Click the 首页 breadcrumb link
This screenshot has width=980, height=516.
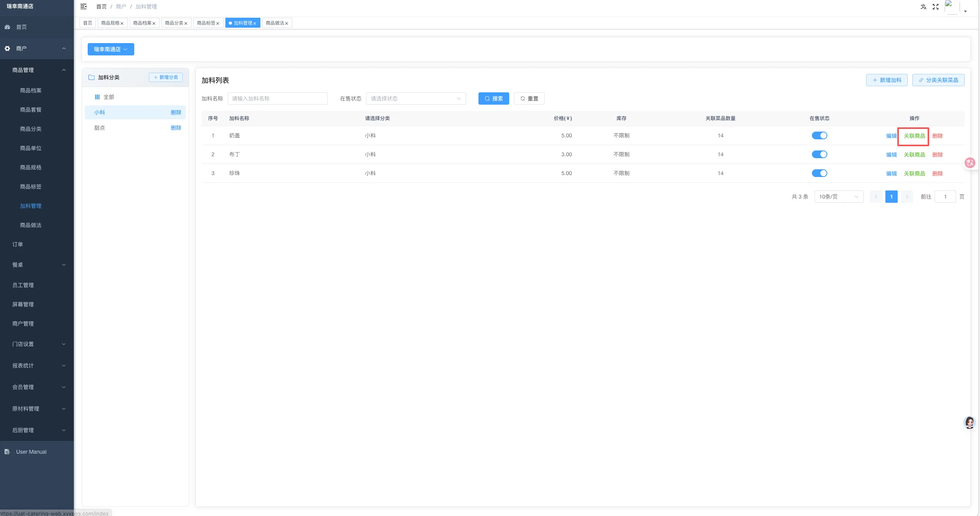point(101,7)
